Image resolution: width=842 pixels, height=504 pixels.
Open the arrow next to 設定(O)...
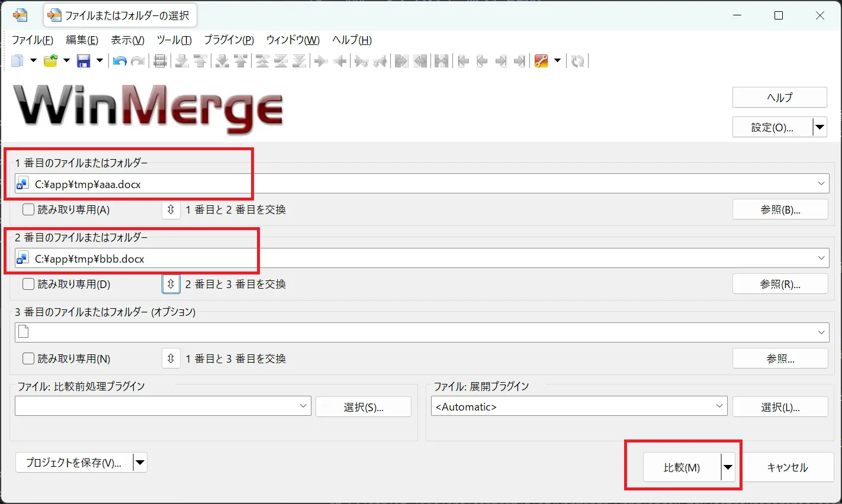820,127
